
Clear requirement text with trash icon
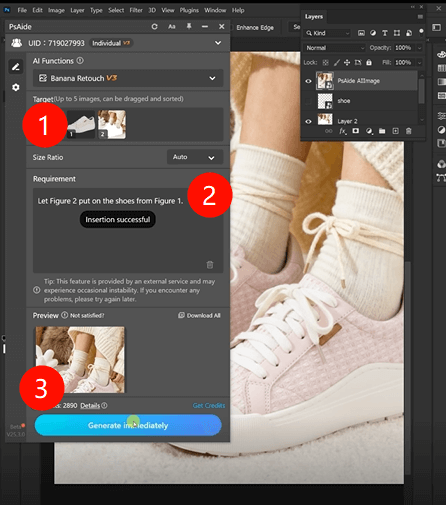pos(210,265)
